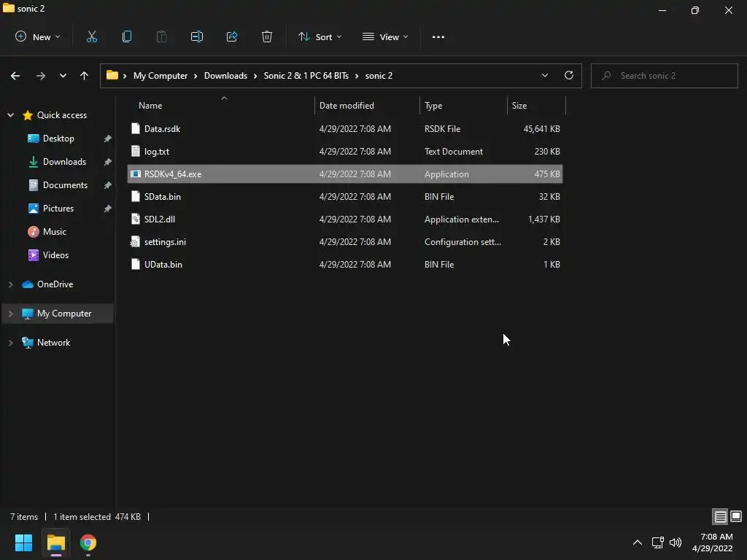The image size is (747, 560).
Task: Click the log.txt document icon
Action: [135, 152]
